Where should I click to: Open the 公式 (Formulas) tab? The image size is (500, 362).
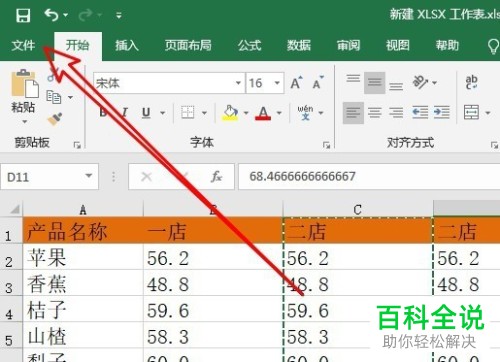click(249, 45)
